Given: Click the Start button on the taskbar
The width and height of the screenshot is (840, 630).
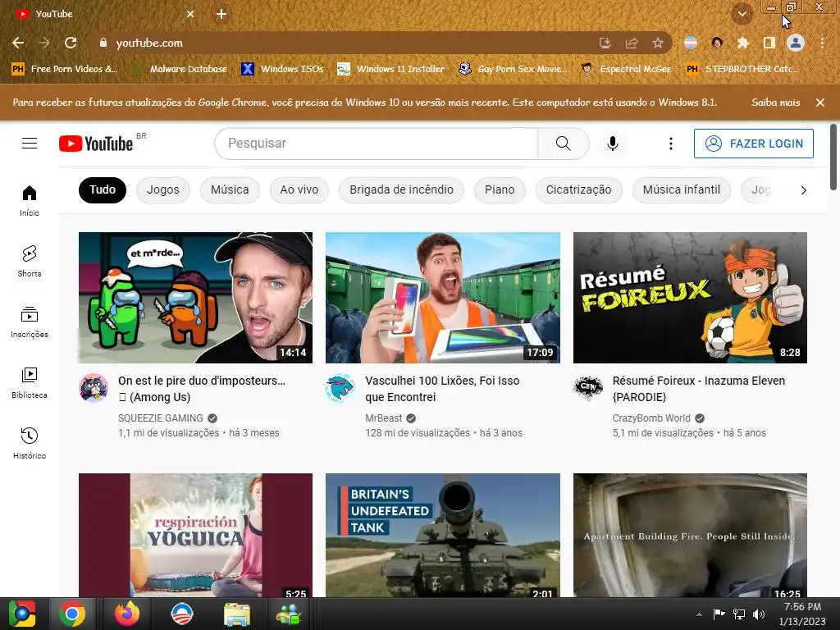Looking at the screenshot, I should click(x=22, y=614).
